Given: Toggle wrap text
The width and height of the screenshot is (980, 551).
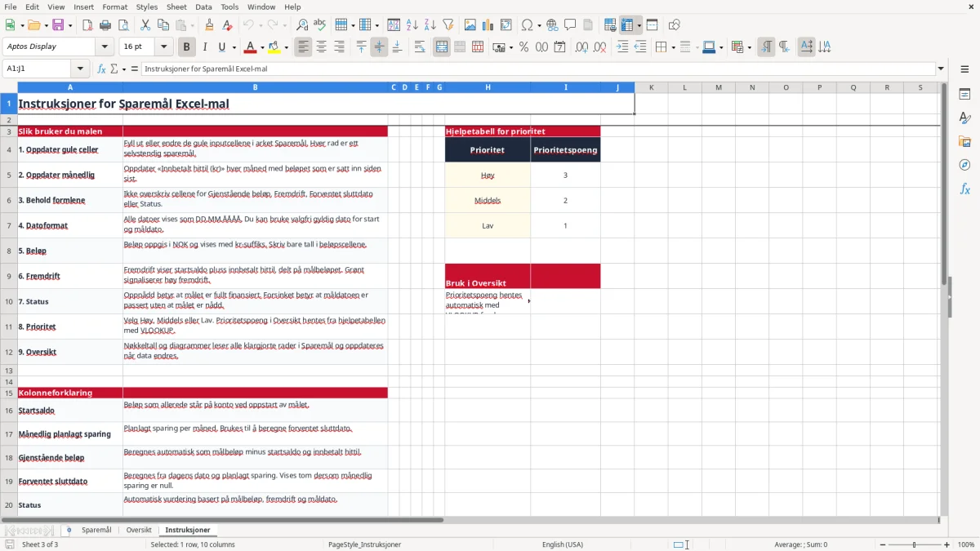Looking at the screenshot, I should [420, 47].
